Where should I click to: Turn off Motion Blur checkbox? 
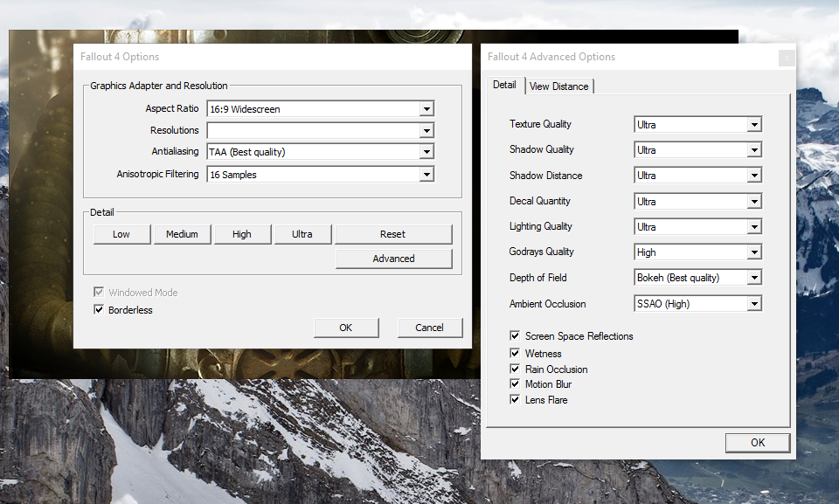[x=515, y=384]
